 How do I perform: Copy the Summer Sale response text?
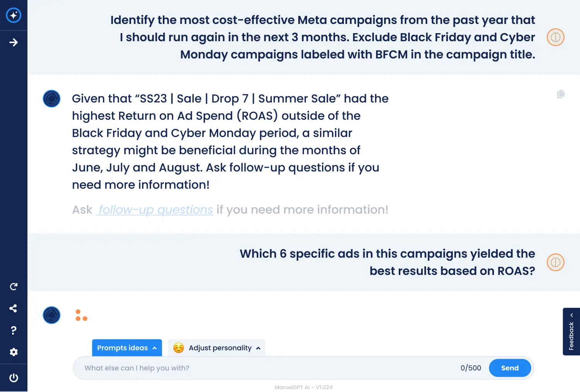tap(561, 94)
